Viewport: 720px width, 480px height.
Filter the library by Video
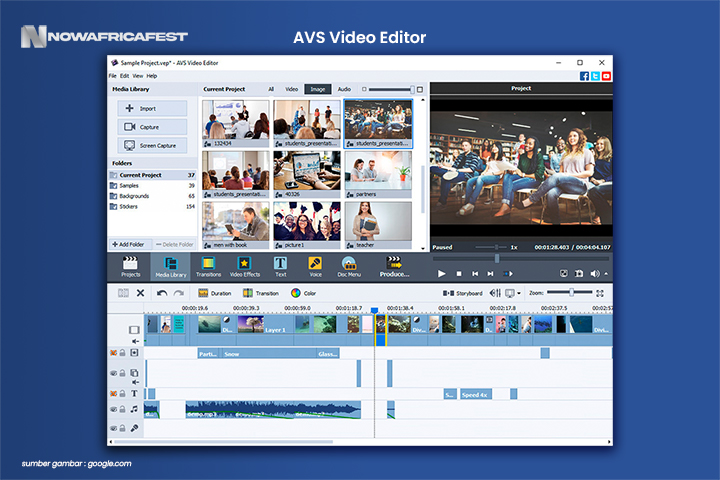292,89
